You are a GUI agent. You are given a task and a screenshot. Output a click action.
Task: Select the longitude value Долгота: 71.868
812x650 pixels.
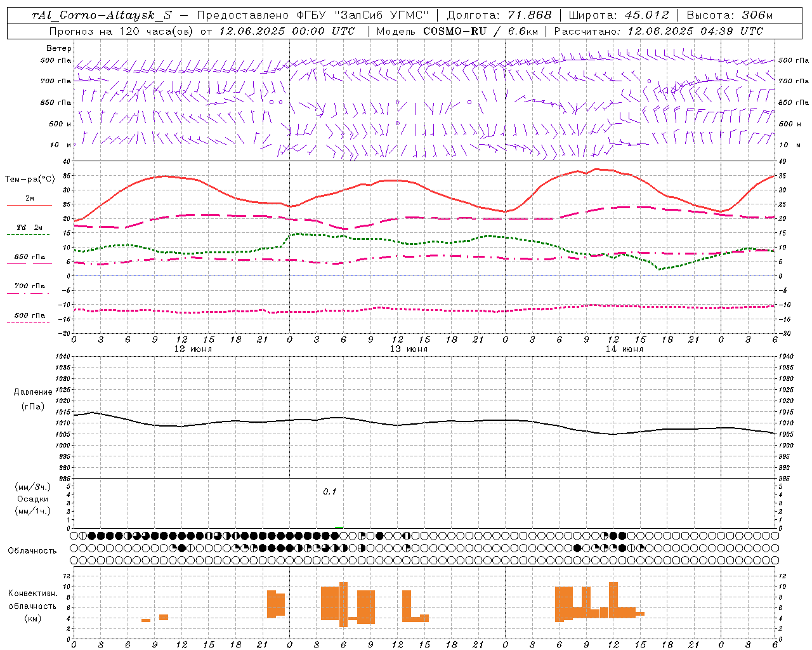click(x=499, y=15)
